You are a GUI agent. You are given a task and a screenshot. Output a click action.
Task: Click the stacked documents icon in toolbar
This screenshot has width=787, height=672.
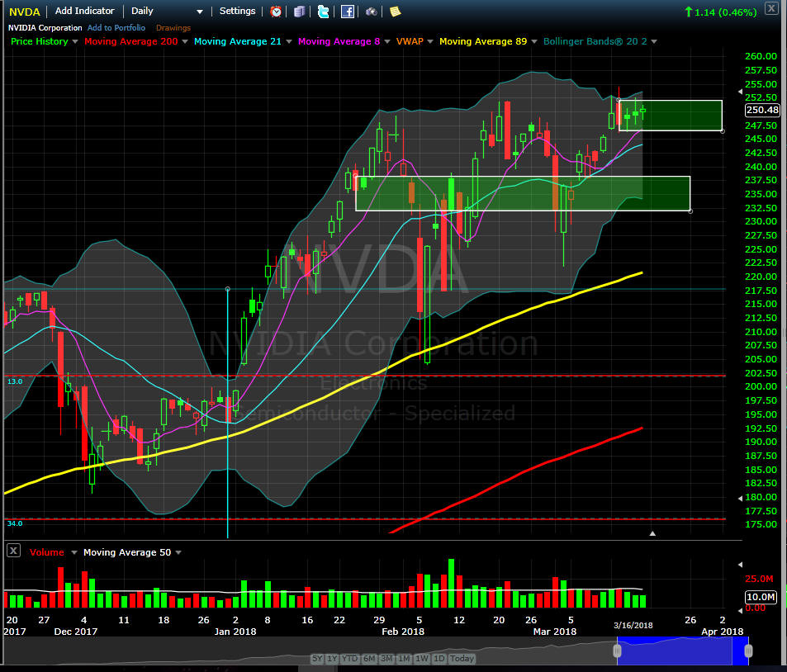(299, 12)
